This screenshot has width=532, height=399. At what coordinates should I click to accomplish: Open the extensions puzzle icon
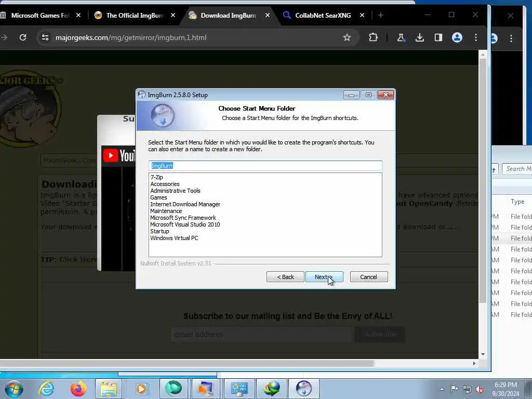(x=373, y=37)
